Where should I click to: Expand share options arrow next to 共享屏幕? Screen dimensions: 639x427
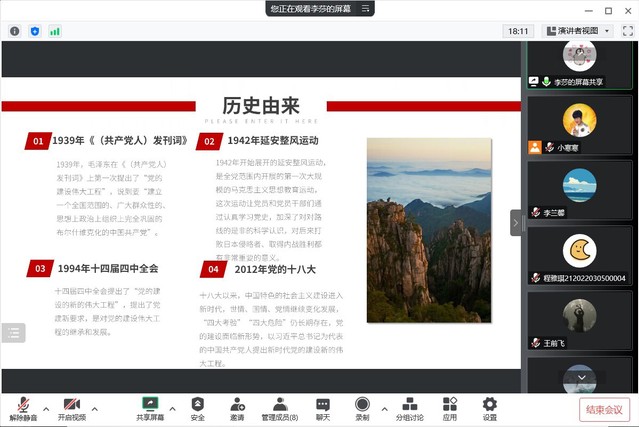tap(172, 409)
